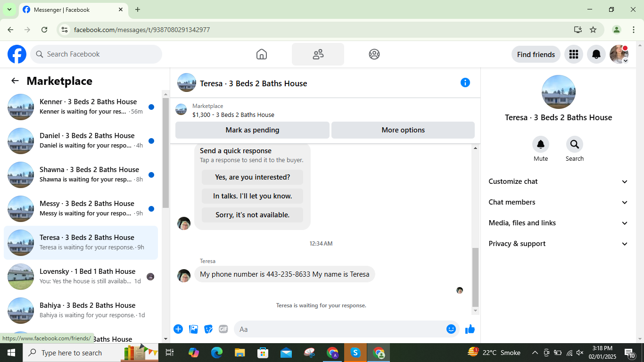Open Task View on the taskbar
This screenshot has width=644, height=362.
coord(170,353)
